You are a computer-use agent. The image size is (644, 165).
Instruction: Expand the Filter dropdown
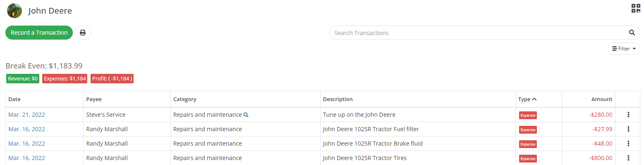pos(624,49)
